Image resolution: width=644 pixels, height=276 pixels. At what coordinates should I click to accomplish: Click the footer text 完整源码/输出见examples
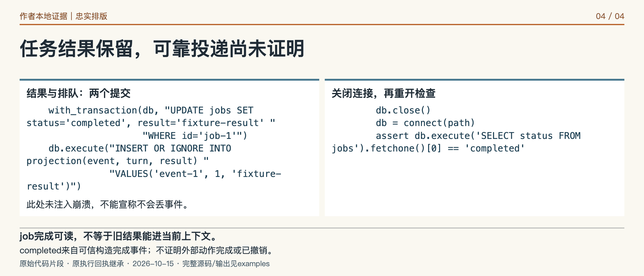pos(226,264)
